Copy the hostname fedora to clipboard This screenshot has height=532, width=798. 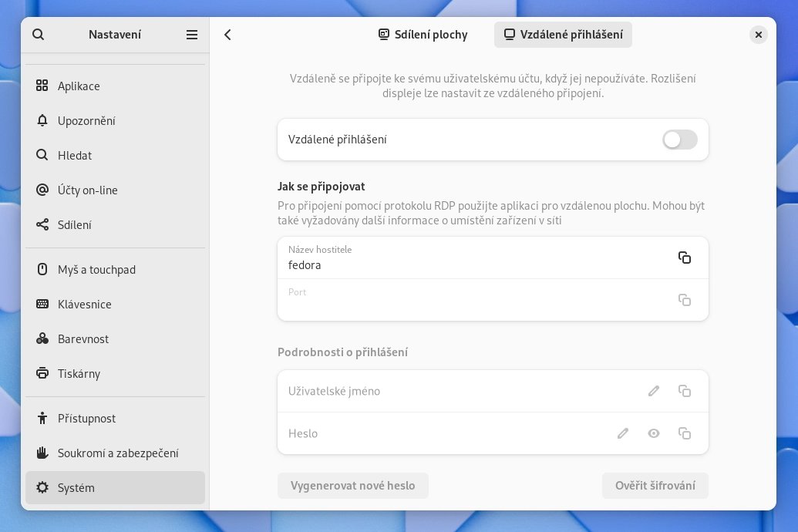click(685, 258)
